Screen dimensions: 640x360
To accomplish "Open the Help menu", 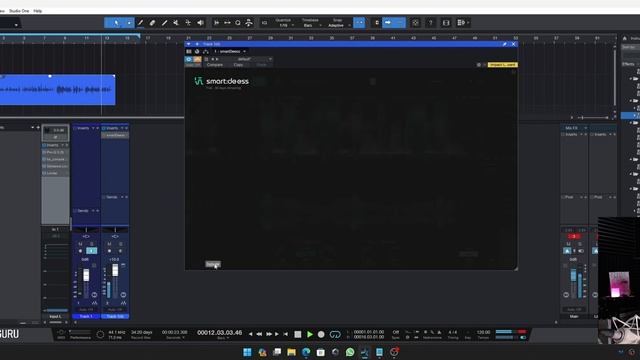I will pyautogui.click(x=38, y=11).
